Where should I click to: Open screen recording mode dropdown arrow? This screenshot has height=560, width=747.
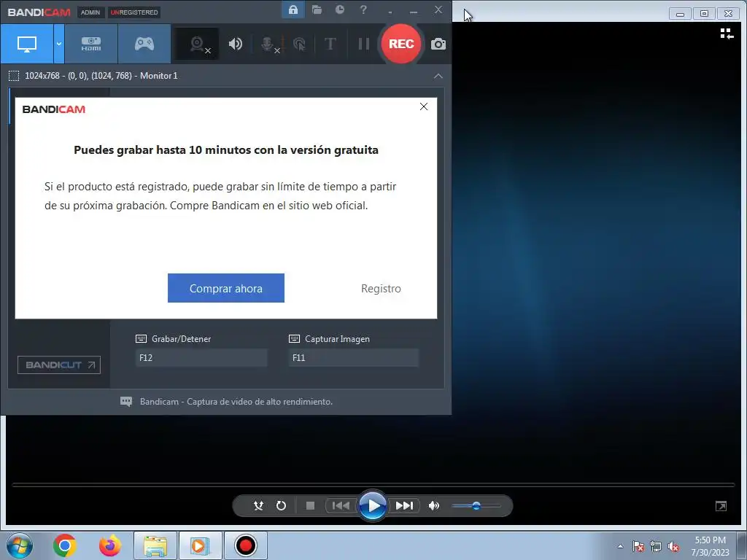59,44
